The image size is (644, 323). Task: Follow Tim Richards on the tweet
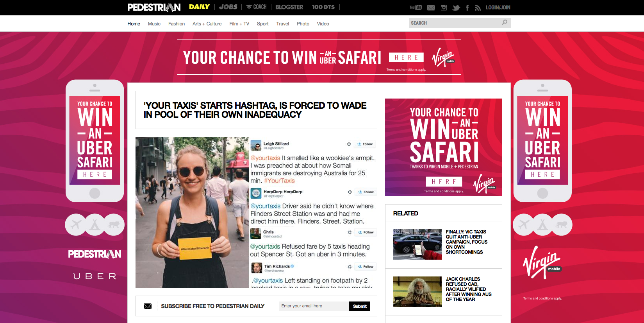366,267
